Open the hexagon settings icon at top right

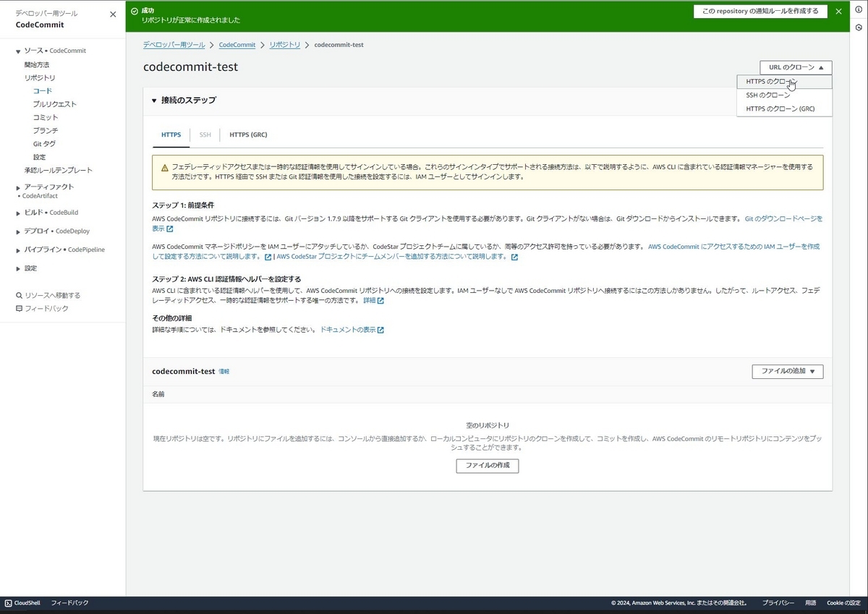coord(859,27)
